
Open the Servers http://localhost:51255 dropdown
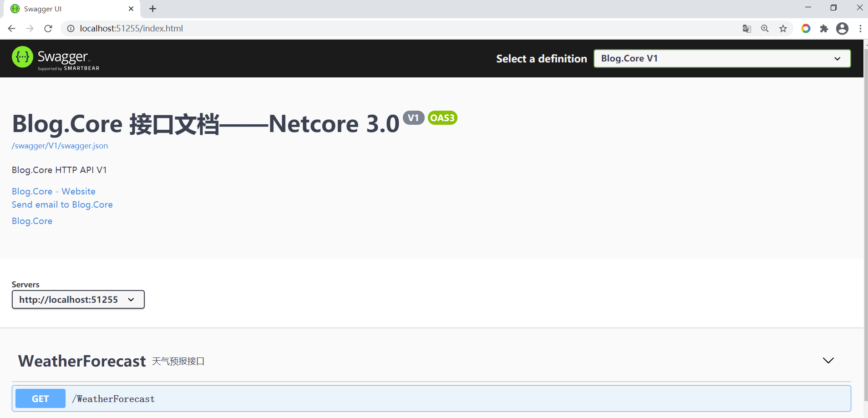[78, 300]
